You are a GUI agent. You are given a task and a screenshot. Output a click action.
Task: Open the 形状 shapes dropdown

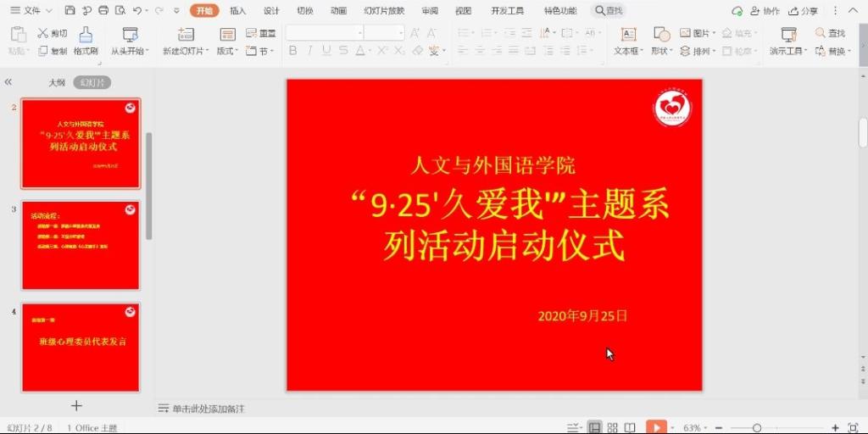(661, 51)
